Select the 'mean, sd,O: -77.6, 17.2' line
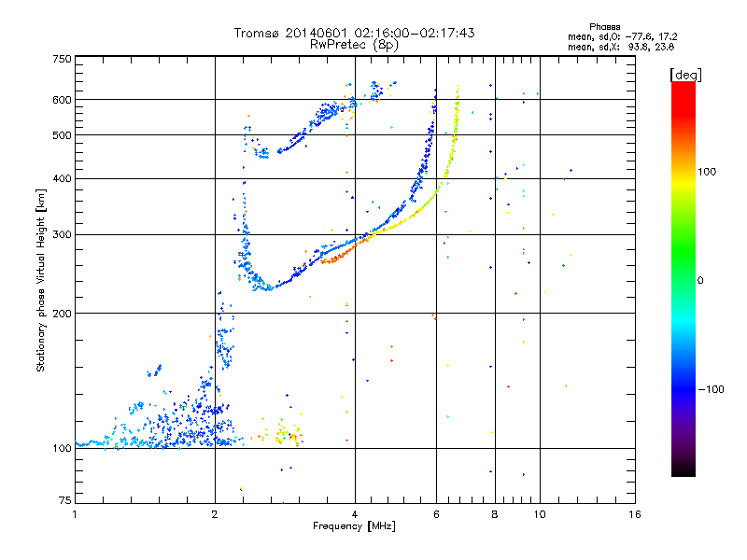This screenshot has height=560, width=747. coord(622,36)
